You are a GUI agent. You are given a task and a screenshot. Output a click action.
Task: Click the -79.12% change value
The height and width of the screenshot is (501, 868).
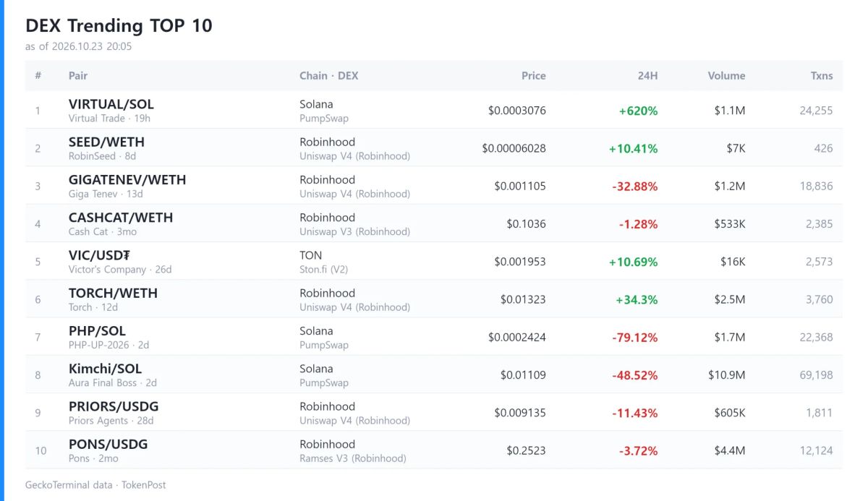635,337
